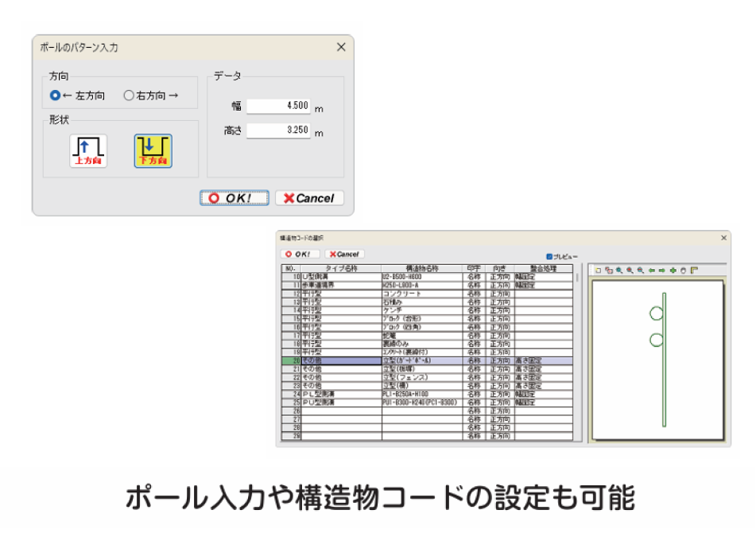Screen dimensions: 756x545
Task: Select the 上方向 shape icon
Action: (87, 151)
